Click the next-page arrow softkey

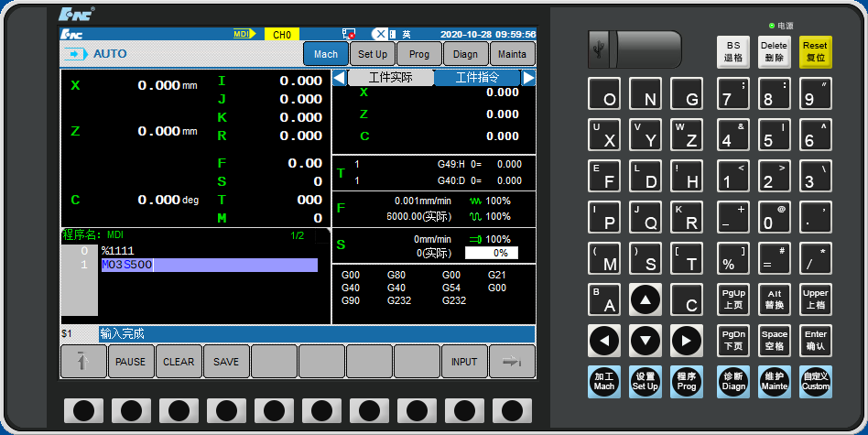tap(512, 362)
